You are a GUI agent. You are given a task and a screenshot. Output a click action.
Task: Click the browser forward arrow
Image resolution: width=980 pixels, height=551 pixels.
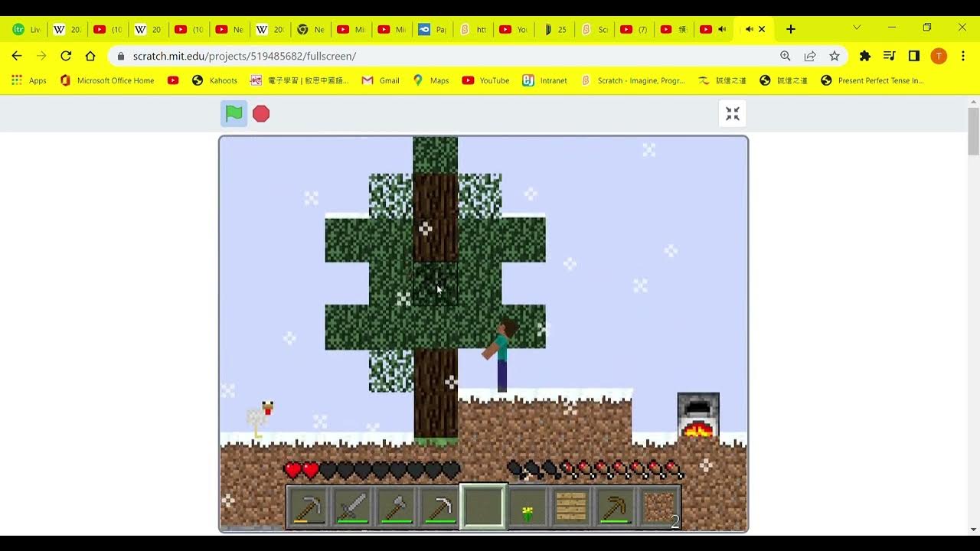(41, 56)
